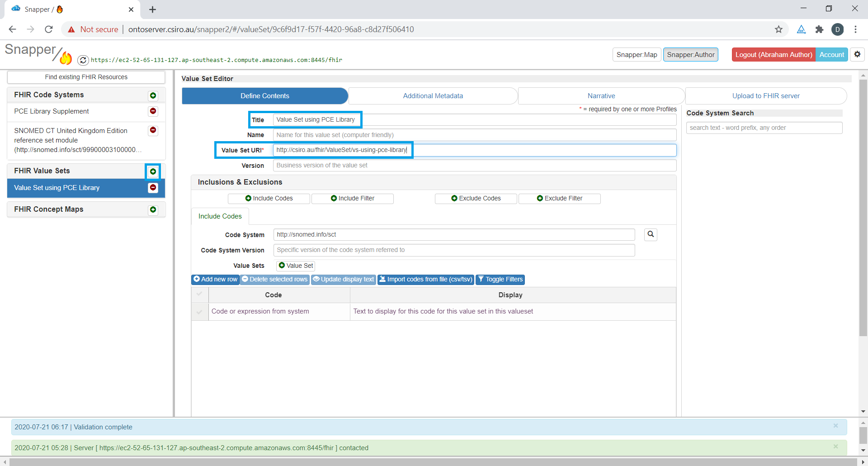Dismiss the Server contacted notification
Viewport: 868px width, 466px height.
835,447
